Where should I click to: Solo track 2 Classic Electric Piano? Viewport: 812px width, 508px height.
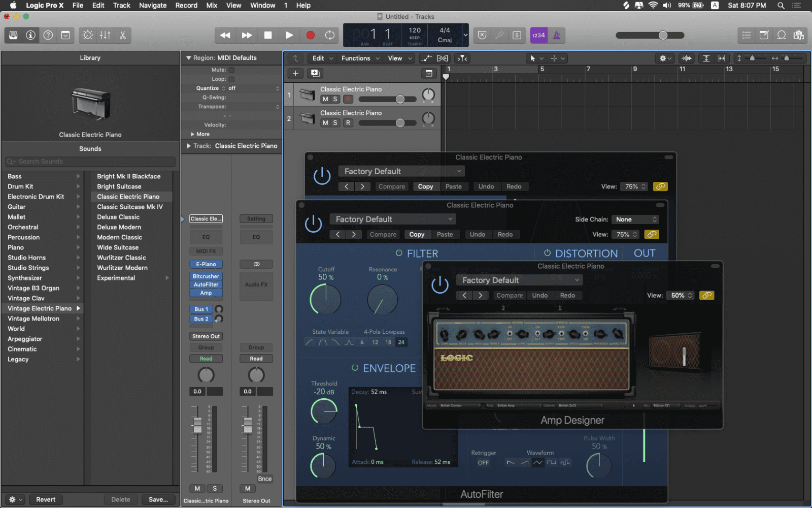(x=335, y=123)
